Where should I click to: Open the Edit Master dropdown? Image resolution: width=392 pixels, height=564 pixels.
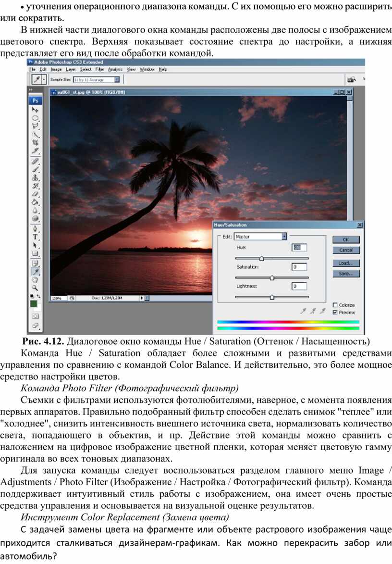(260, 236)
